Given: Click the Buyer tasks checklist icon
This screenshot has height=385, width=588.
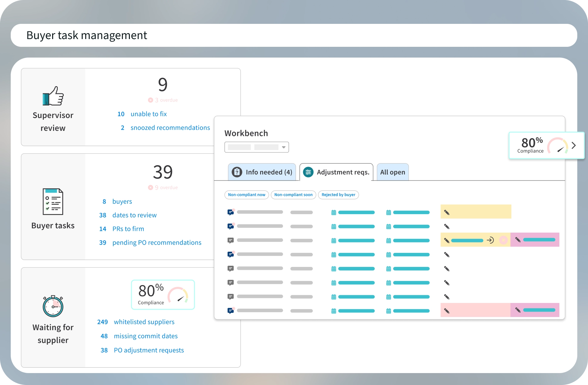Looking at the screenshot, I should [x=53, y=202].
